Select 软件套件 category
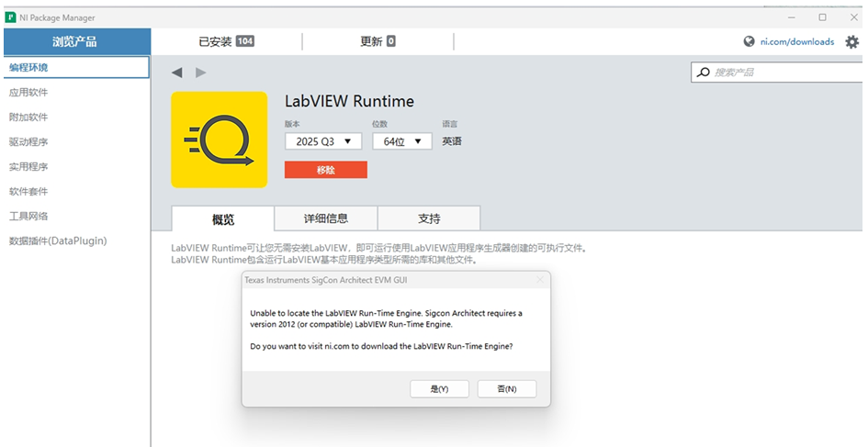This screenshot has height=447, width=868. click(28, 192)
